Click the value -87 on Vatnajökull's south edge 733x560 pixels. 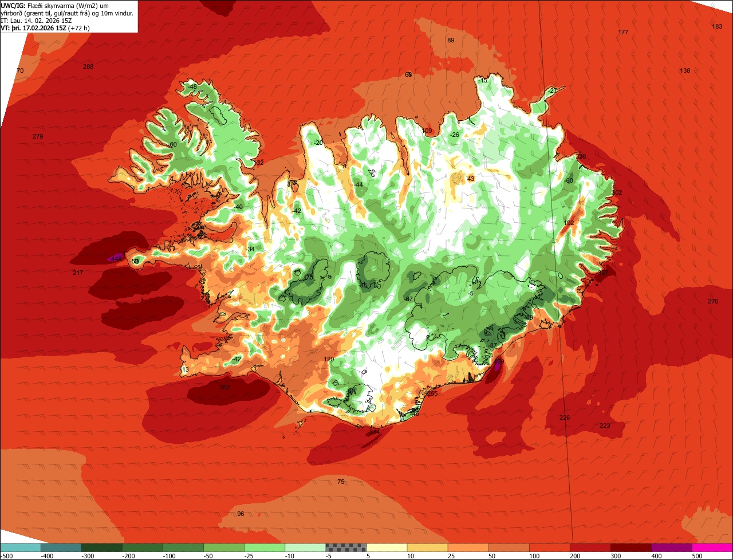click(x=494, y=345)
